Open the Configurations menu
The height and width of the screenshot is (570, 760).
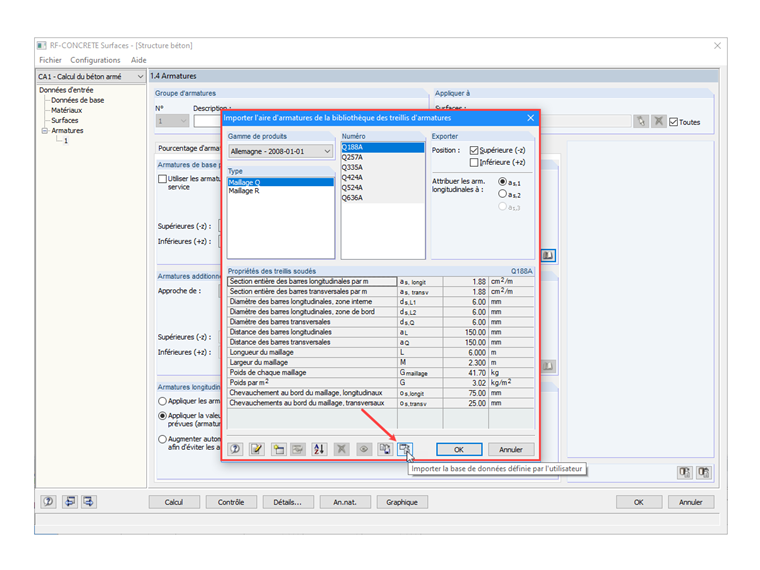point(95,60)
